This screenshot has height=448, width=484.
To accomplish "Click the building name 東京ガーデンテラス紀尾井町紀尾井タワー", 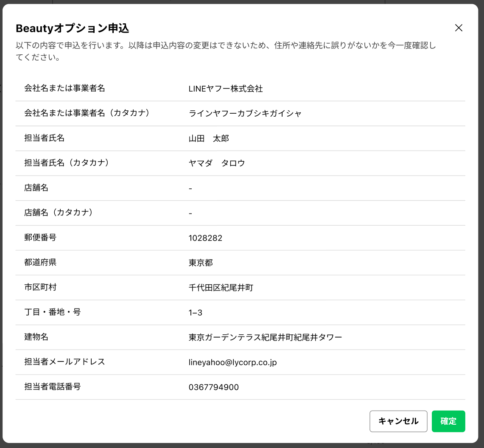I will [x=265, y=337].
